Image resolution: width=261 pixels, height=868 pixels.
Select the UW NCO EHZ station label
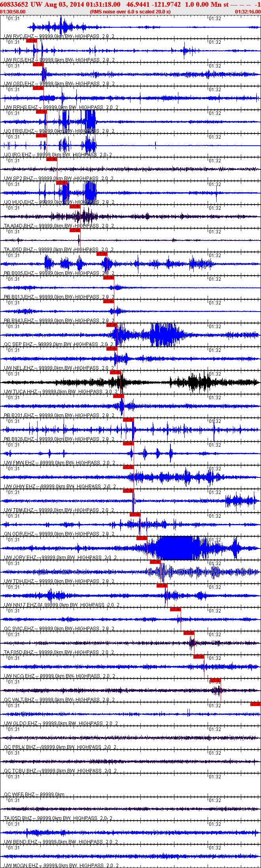coord(60,676)
